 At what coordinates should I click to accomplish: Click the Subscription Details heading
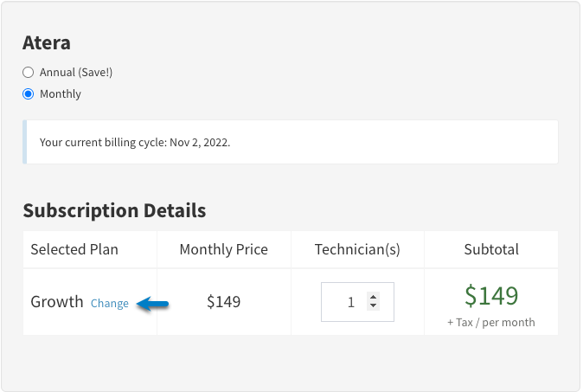point(114,210)
